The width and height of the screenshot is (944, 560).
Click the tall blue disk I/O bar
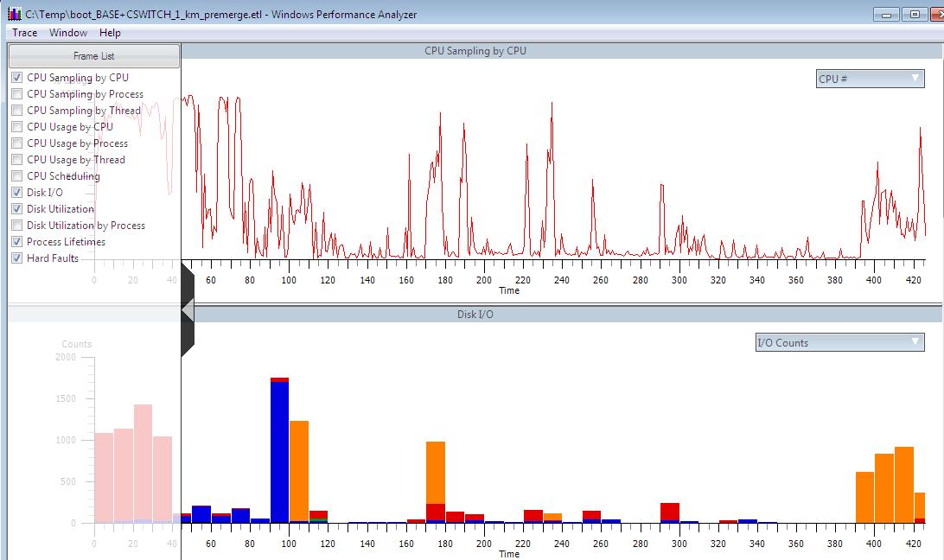(x=279, y=449)
